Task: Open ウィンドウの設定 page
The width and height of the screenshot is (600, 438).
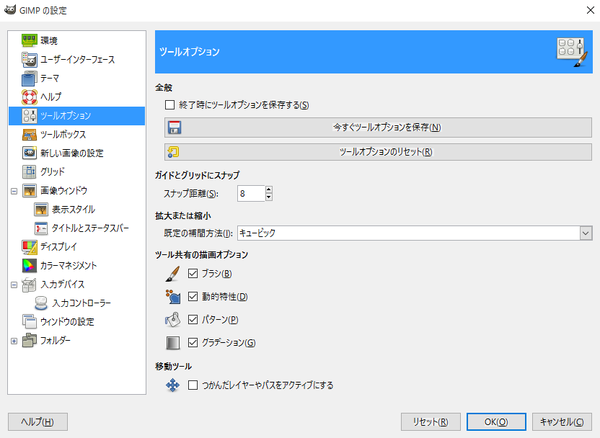Action: tap(67, 322)
